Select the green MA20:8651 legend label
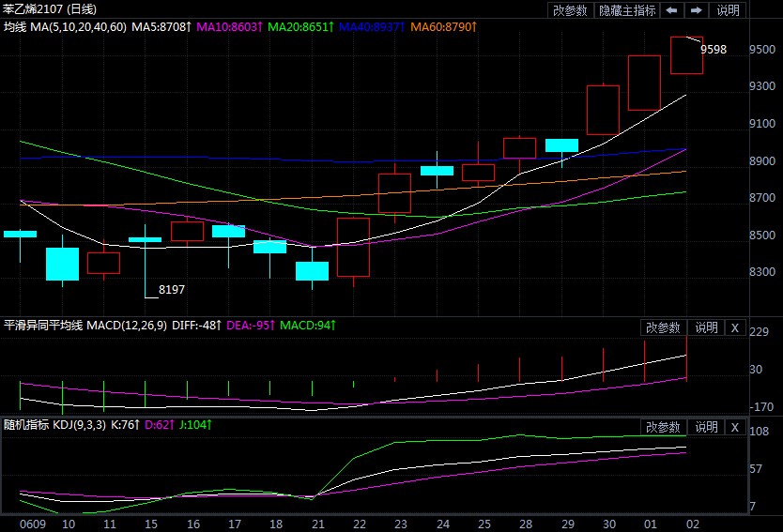This screenshot has width=783, height=532. 299,27
